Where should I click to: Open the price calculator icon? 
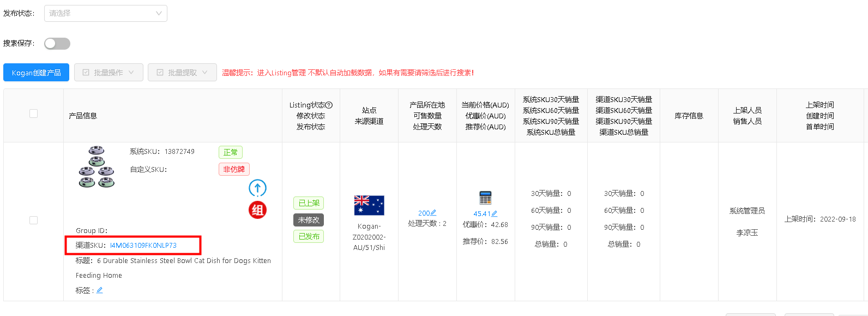(485, 198)
